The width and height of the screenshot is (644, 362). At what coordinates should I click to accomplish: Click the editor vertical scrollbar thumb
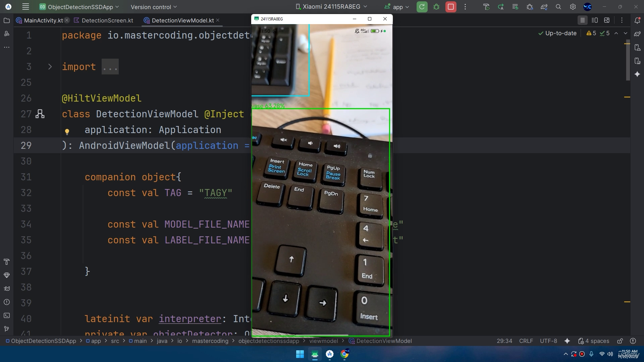628,60
